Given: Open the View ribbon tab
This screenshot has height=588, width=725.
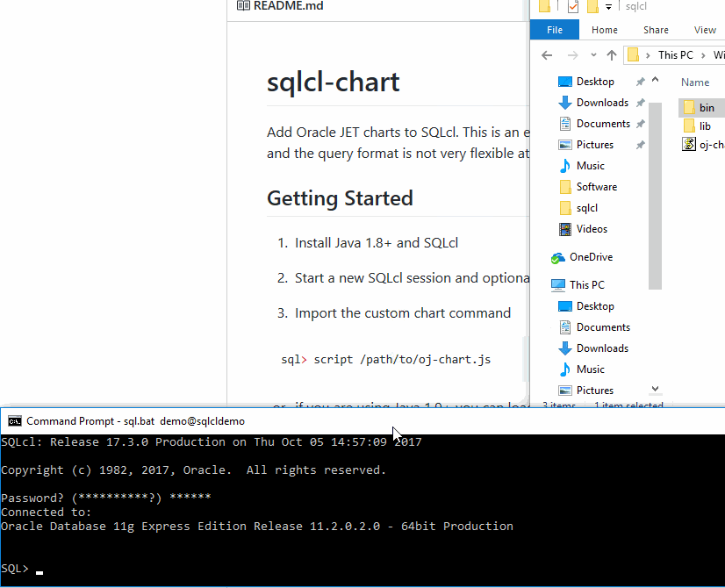Looking at the screenshot, I should (705, 30).
